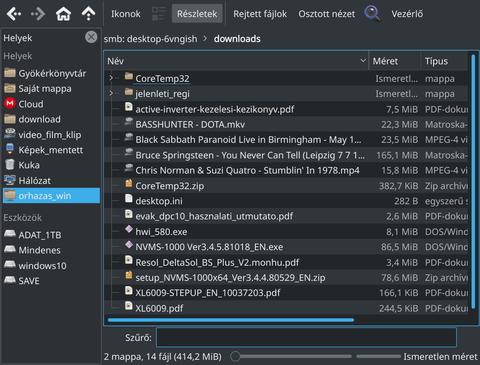The image size is (480, 365).
Task: Expand the jelenleti_regi folder
Action: (x=111, y=93)
